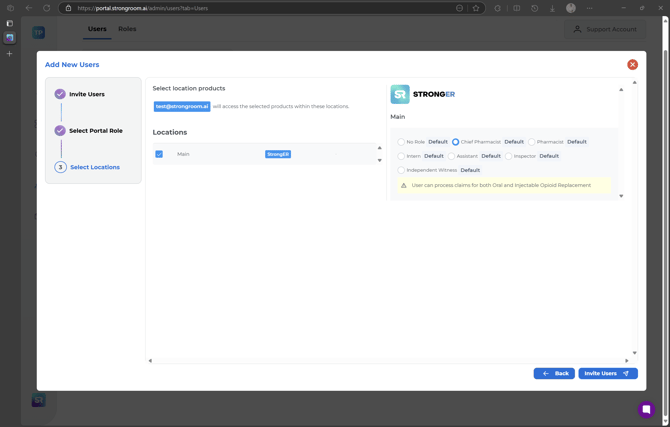
Task: Click the StrongER product logo icon
Action: pyautogui.click(x=400, y=94)
